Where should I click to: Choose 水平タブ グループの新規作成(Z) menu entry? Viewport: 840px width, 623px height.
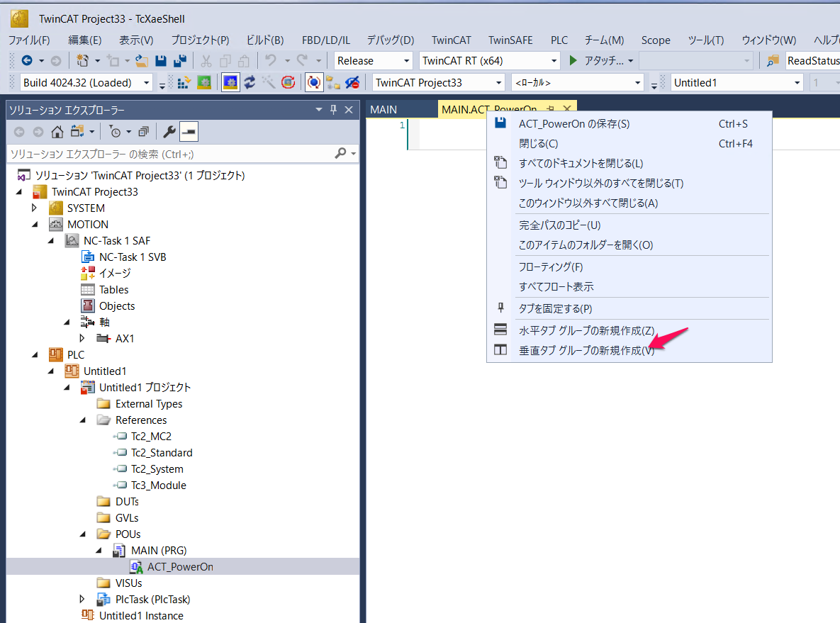(629, 330)
